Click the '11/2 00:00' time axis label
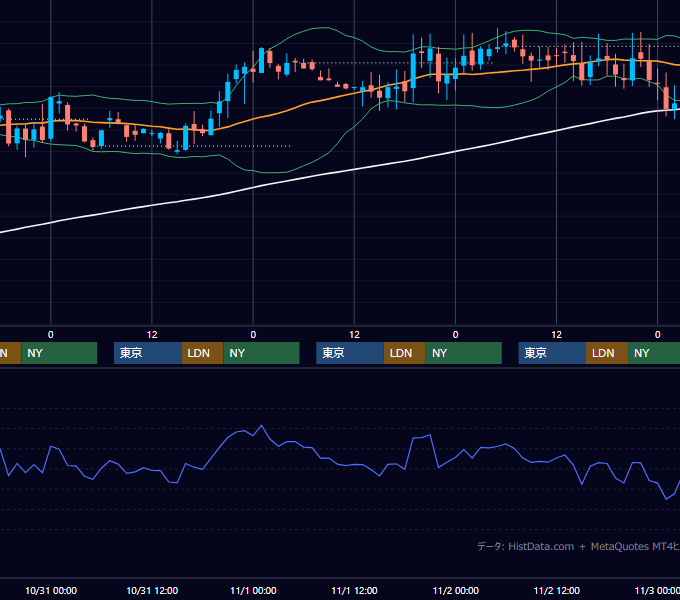This screenshot has width=680, height=600. click(x=455, y=590)
